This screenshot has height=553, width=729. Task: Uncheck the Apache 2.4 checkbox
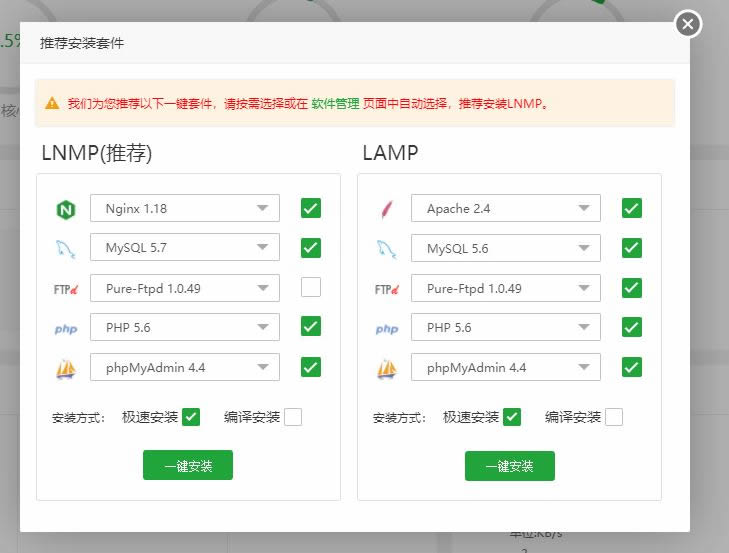(632, 208)
